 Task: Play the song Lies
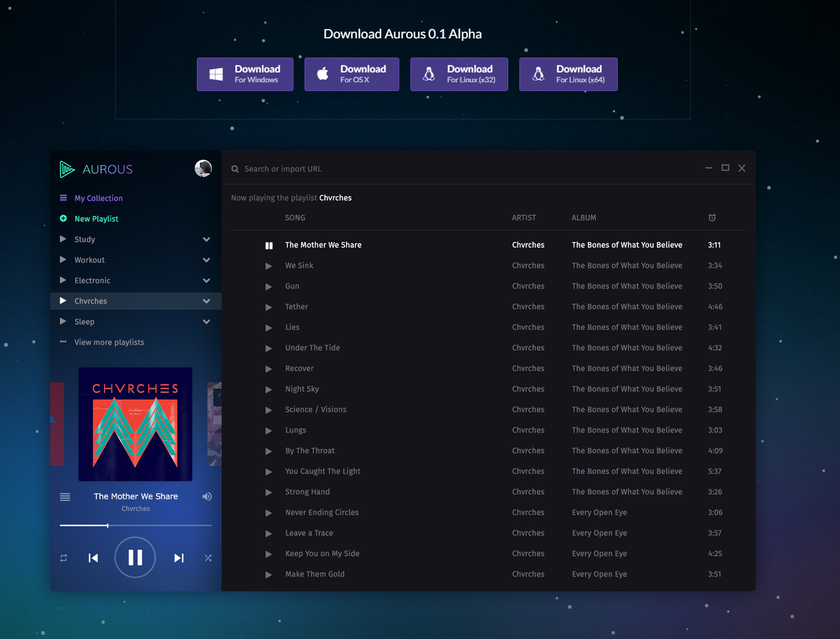[269, 328]
